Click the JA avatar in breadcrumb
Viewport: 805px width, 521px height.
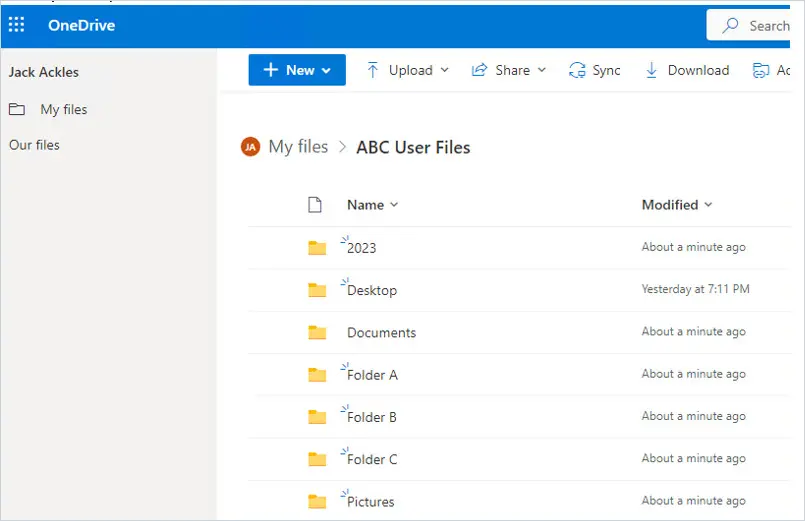(251, 147)
